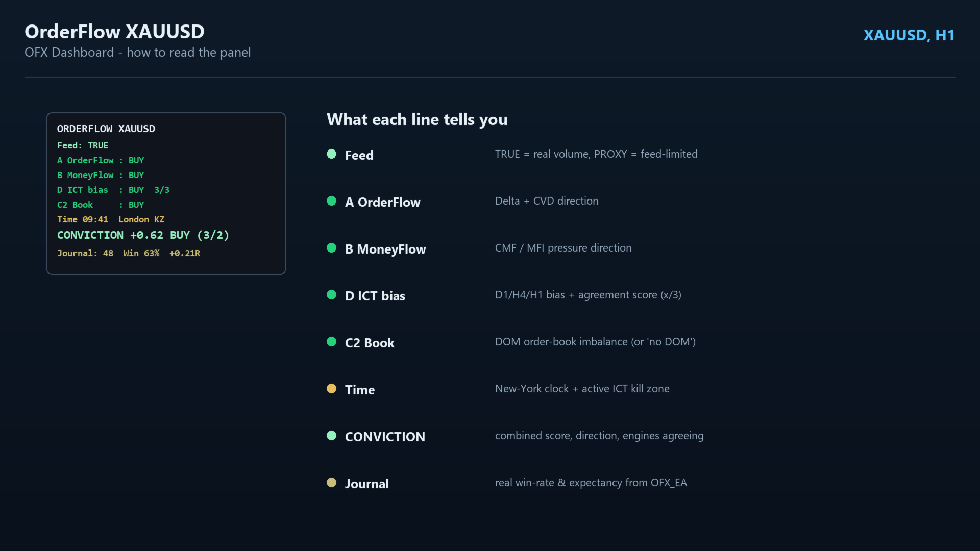Click the green bullet beside B MoneyFlow
980x551 pixels.
(x=331, y=248)
